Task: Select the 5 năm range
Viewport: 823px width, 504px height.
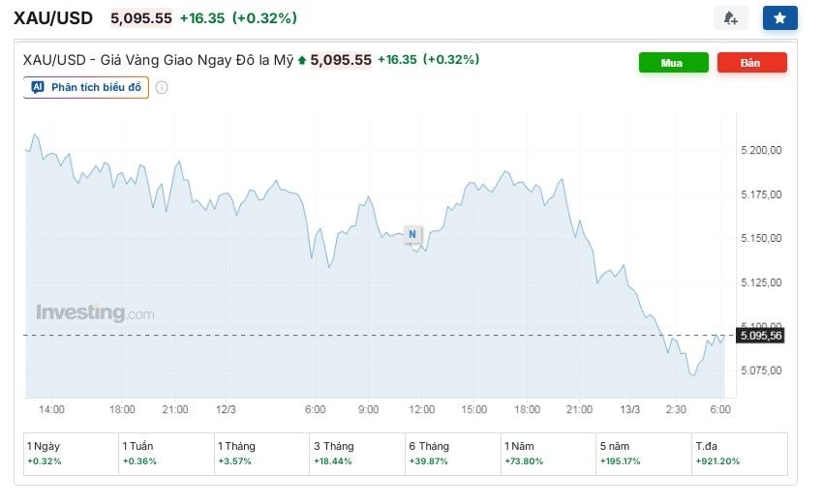Action: point(642,453)
